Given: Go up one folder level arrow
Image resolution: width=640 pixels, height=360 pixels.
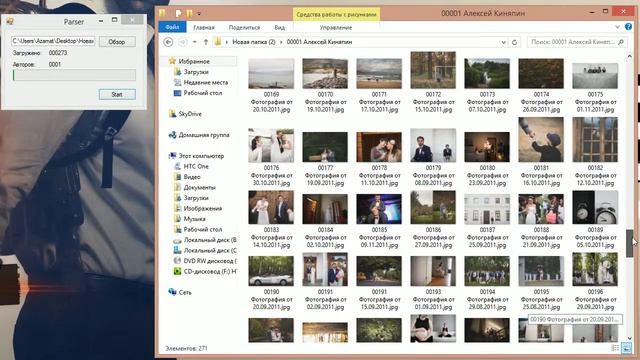Looking at the screenshot, I should [206, 42].
